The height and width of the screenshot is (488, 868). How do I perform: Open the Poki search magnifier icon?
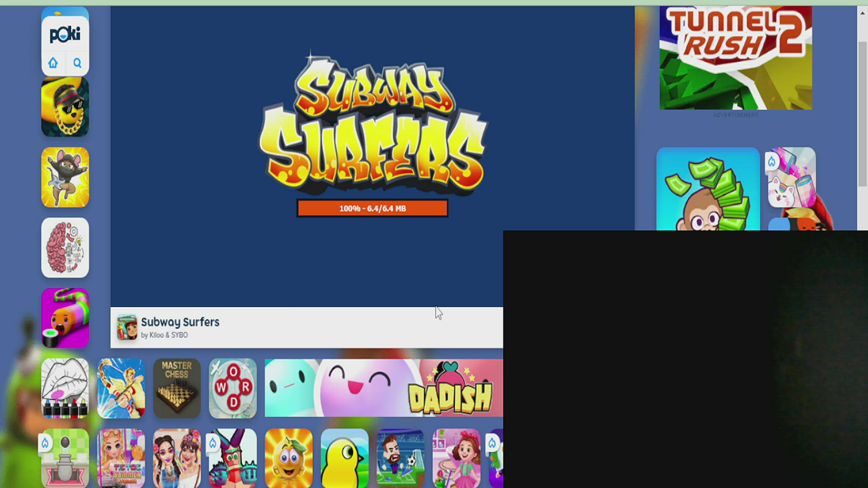[77, 63]
